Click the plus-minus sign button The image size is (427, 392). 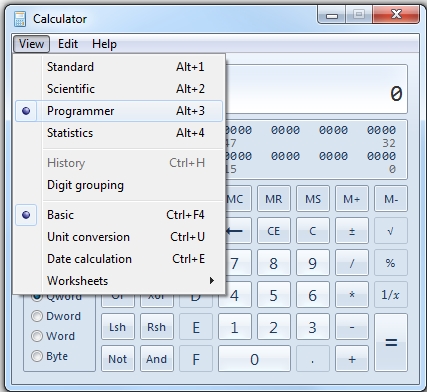(x=352, y=231)
